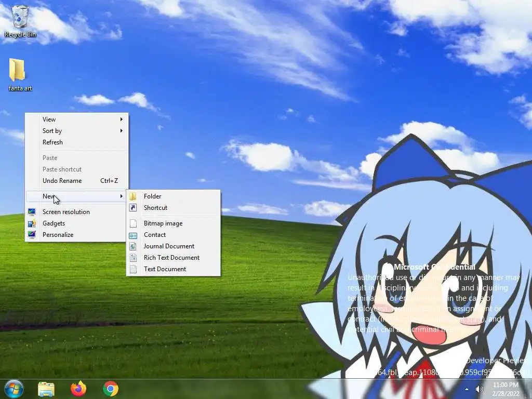Open the Sort by submenu
The image size is (532, 399).
(77, 130)
